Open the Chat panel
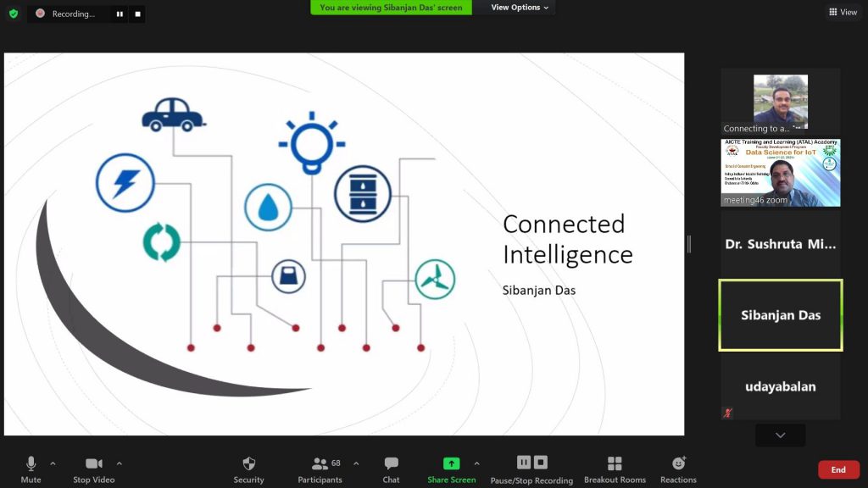This screenshot has width=868, height=488. pos(391,469)
